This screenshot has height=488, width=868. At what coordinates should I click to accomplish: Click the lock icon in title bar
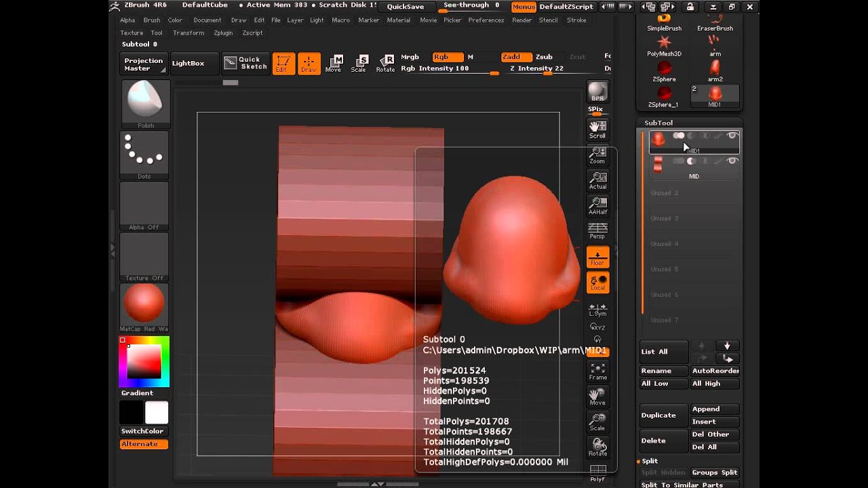click(690, 7)
